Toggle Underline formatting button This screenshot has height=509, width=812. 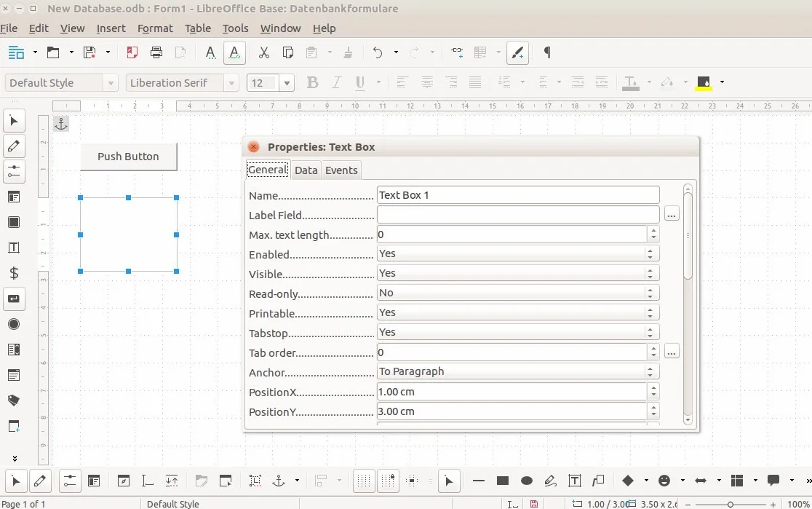360,82
